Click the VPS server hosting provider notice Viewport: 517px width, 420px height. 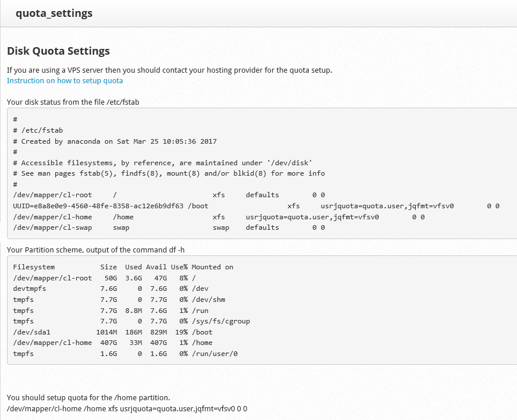(x=169, y=70)
